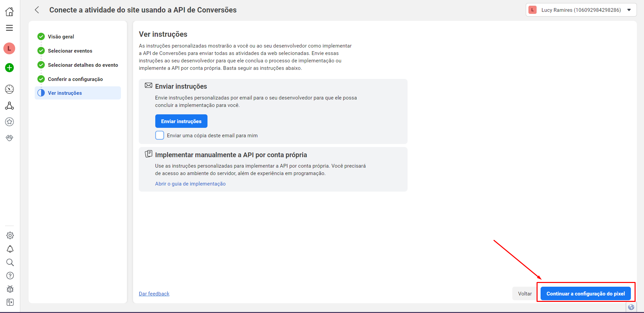Click the bug report icon
The image size is (644, 313).
(10, 289)
